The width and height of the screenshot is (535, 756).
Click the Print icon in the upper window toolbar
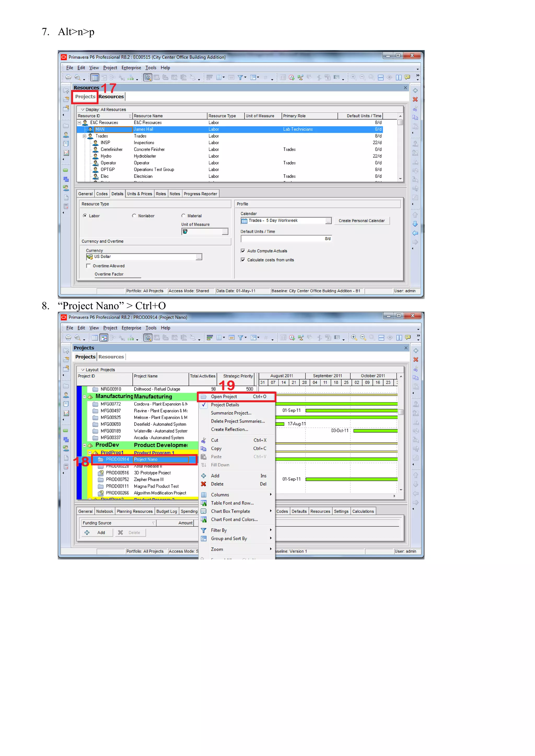[68, 77]
